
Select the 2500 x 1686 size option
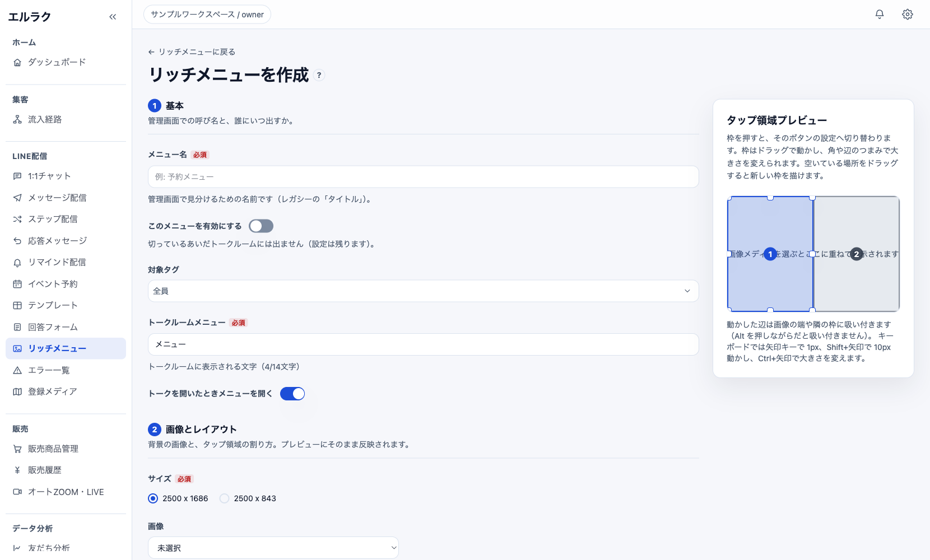(x=153, y=498)
